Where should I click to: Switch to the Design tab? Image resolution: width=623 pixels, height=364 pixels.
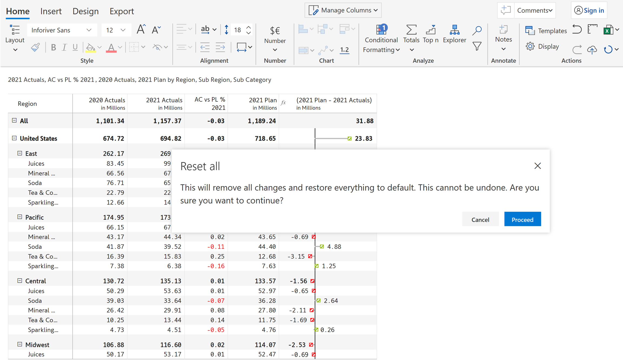coord(85,11)
